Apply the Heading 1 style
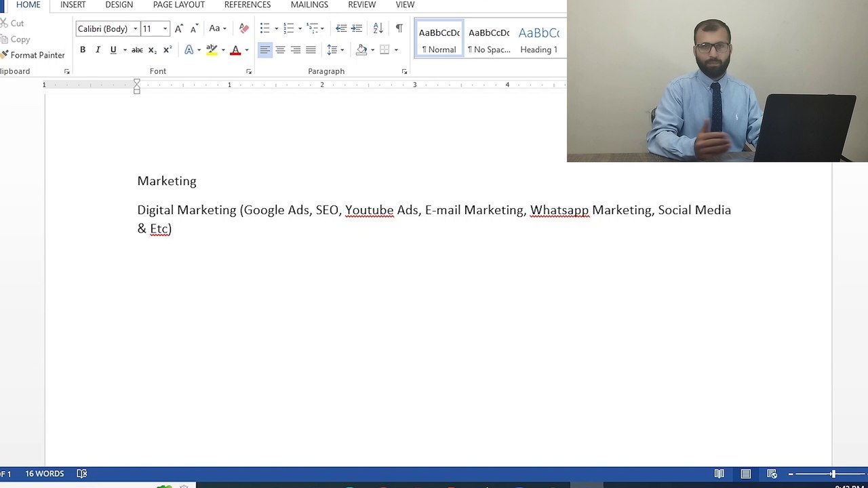868x488 pixels. 539,39
